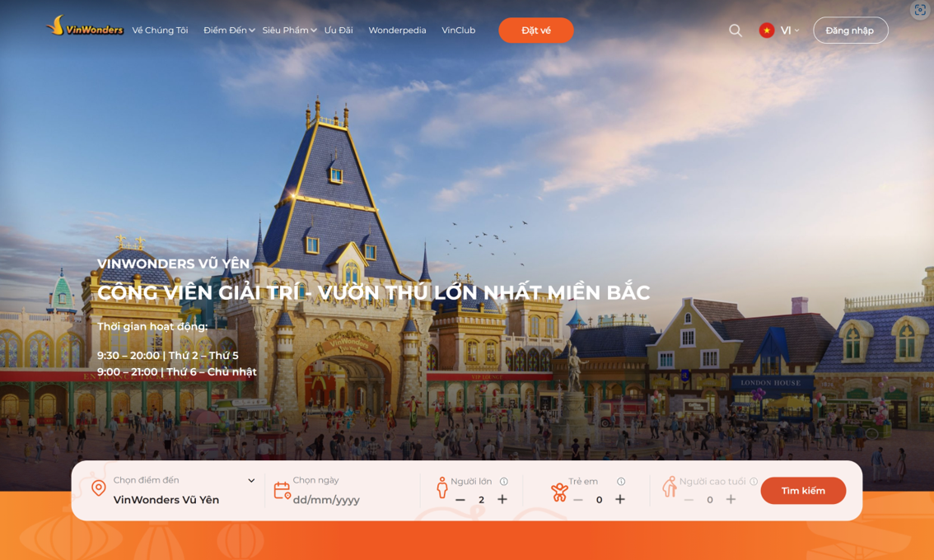This screenshot has width=934, height=560.
Task: Click the CÔNG VIÊN GIẢI TRÍ headline
Action: tap(373, 292)
